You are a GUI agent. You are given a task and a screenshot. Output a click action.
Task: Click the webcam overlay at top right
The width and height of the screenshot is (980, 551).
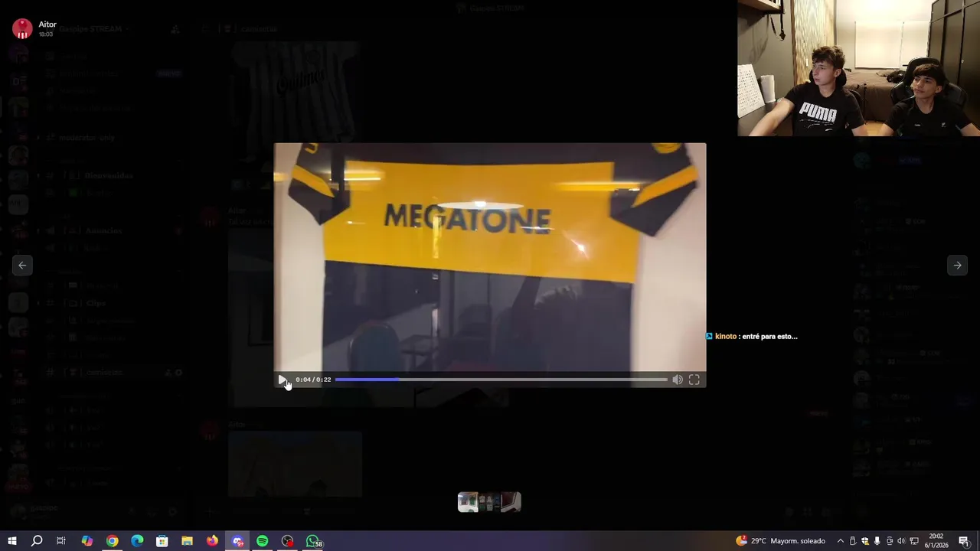pos(858,68)
